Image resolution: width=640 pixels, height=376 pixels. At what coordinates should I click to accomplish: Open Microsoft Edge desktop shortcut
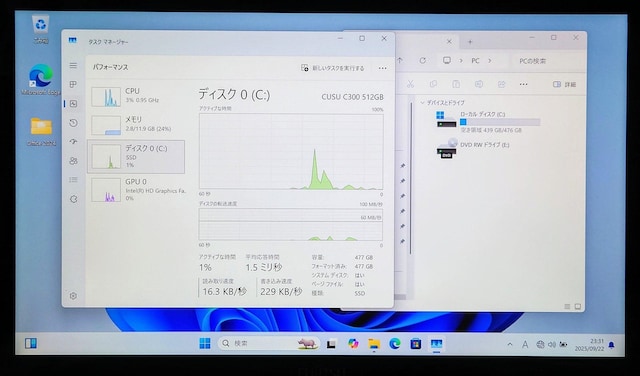[41, 80]
